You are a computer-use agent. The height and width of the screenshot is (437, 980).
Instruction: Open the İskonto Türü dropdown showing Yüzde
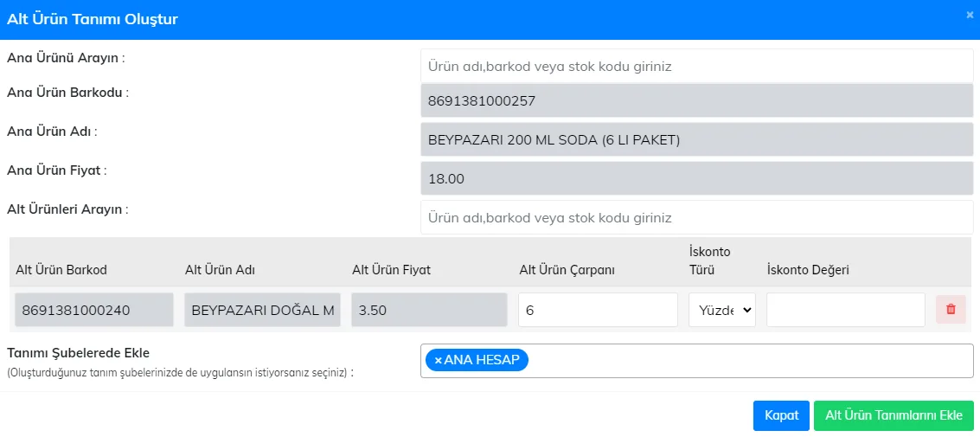[x=722, y=310]
